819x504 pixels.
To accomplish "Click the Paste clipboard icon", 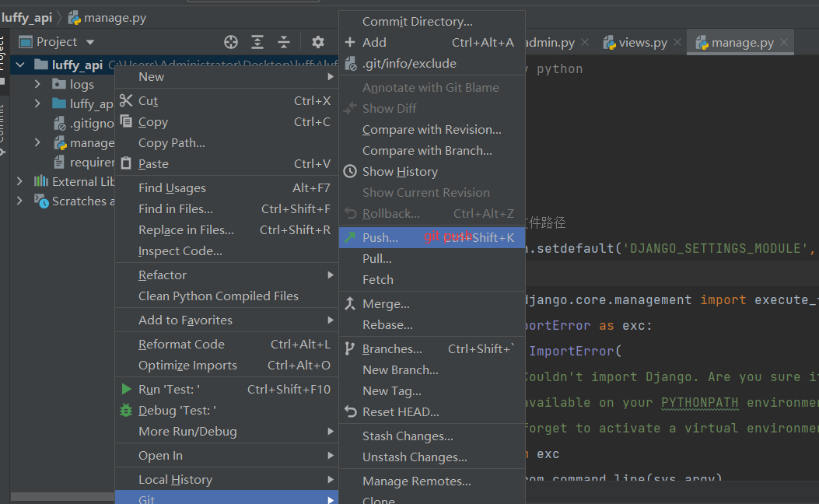I will coord(126,163).
